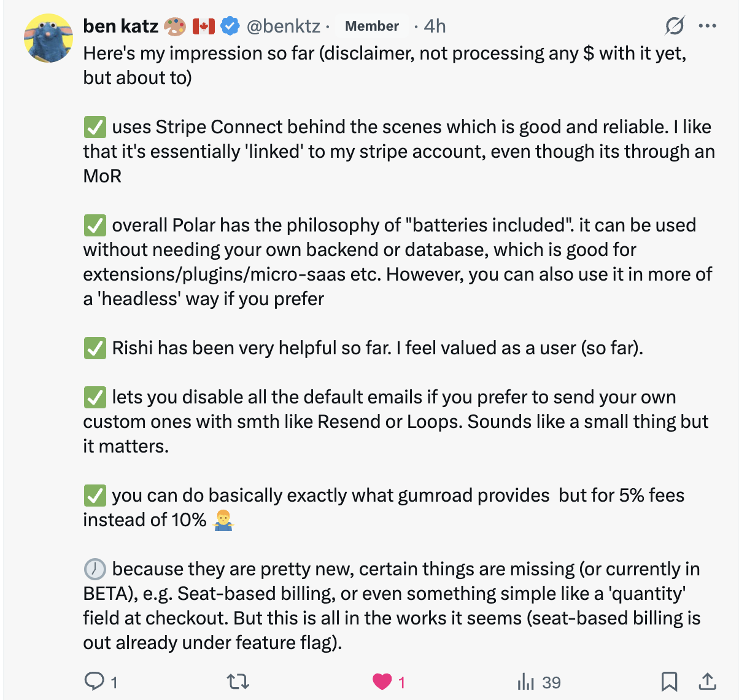This screenshot has height=700, width=739.
Task: Open the reply composer via speech bubble icon
Action: [95, 682]
